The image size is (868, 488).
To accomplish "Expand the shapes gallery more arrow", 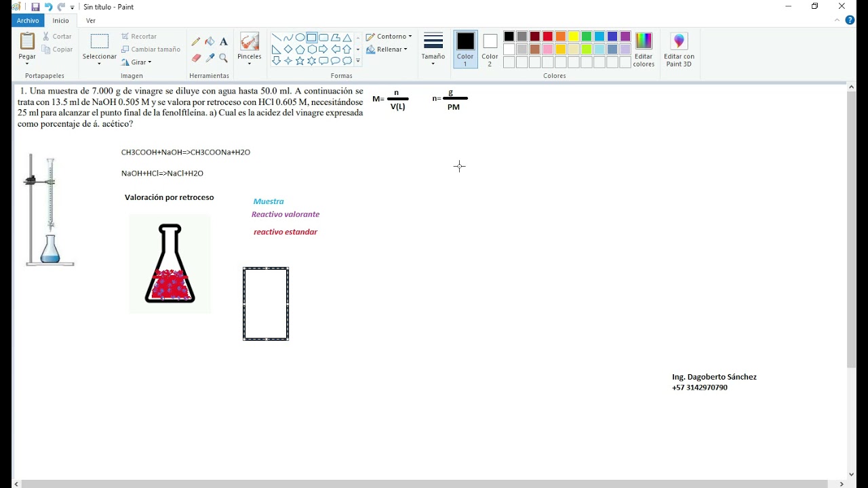I will [x=358, y=61].
